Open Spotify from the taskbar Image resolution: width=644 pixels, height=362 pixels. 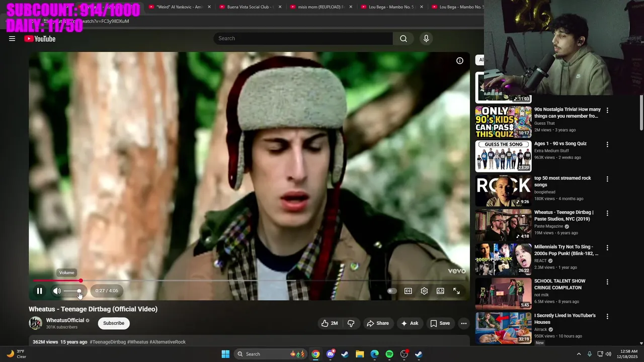click(x=389, y=354)
